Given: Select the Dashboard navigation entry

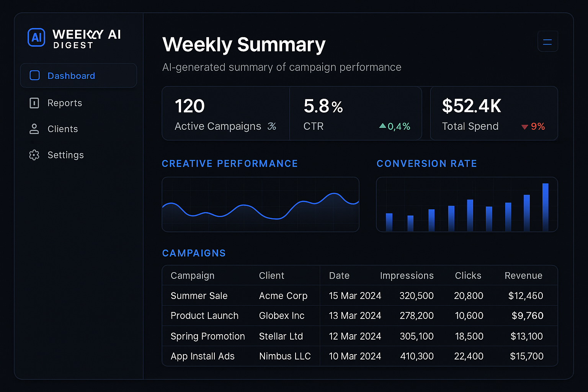Looking at the screenshot, I should point(71,75).
